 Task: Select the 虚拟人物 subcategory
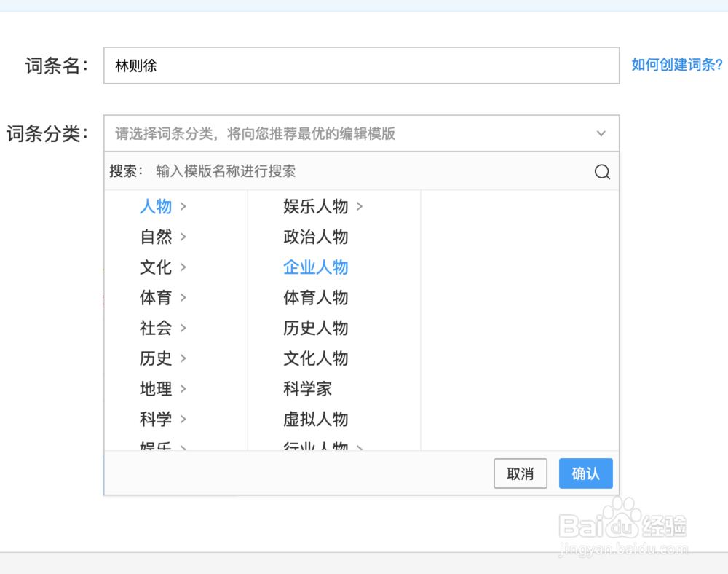tap(315, 419)
